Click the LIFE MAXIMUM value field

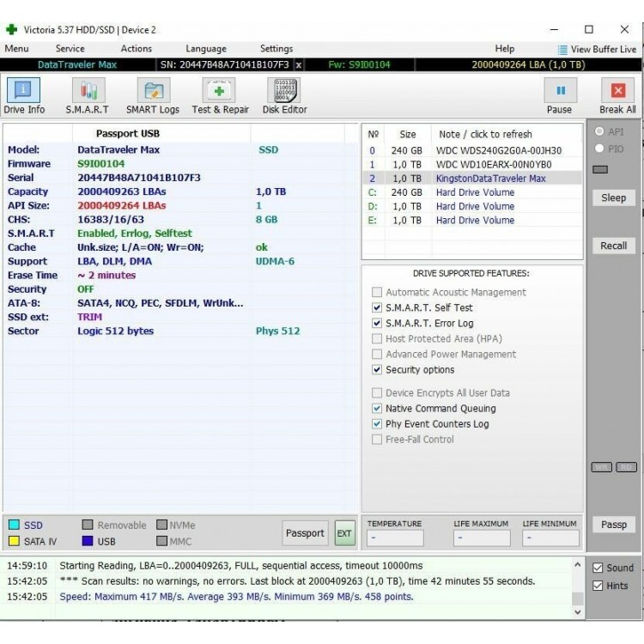click(482, 538)
